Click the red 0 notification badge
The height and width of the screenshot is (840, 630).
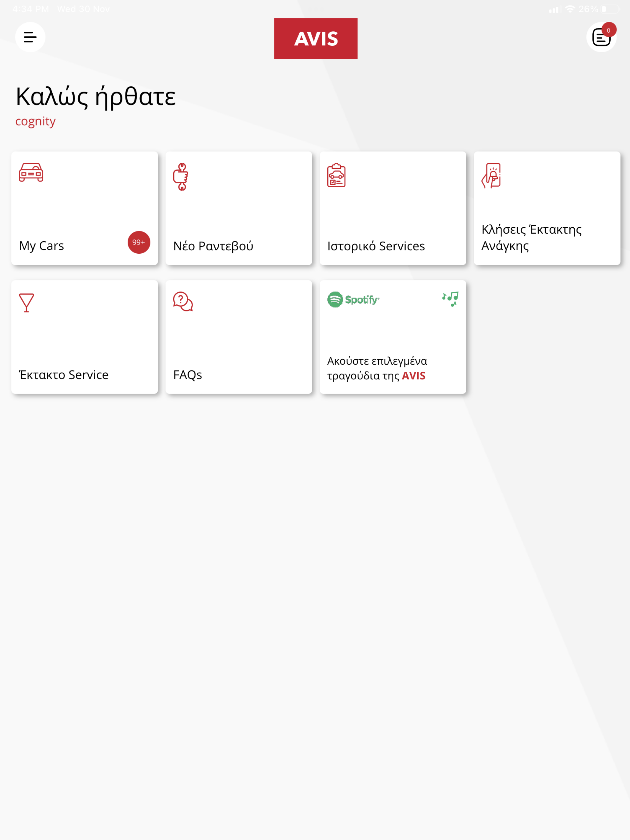tap(609, 30)
